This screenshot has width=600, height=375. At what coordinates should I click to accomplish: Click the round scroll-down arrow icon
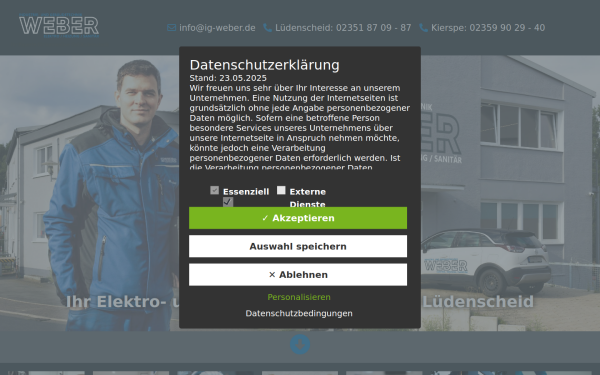(300, 344)
